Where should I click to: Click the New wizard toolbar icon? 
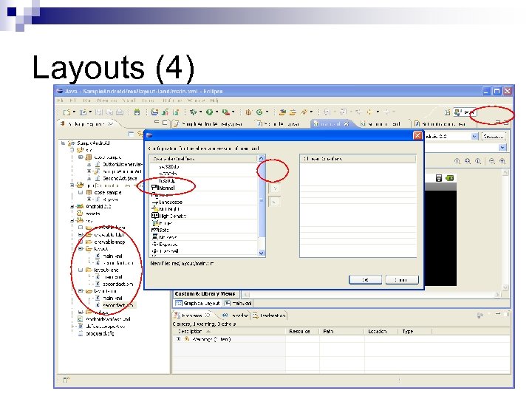pos(66,112)
